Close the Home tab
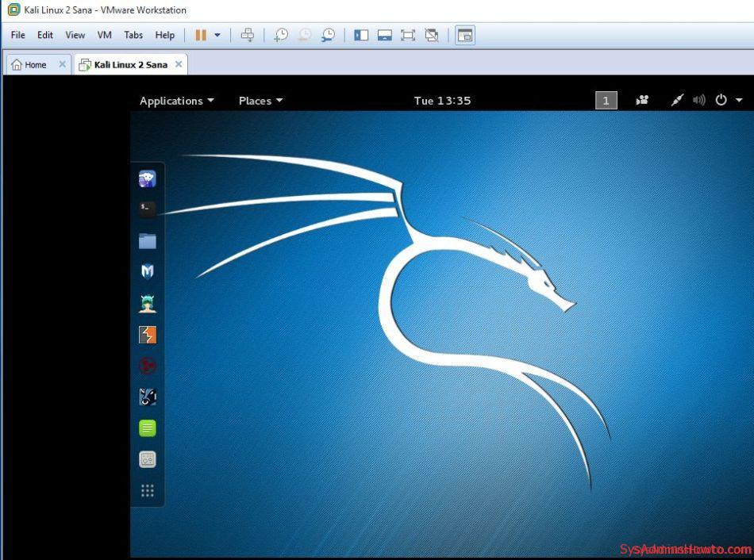Viewport: 754px width, 560px height. pos(62,64)
